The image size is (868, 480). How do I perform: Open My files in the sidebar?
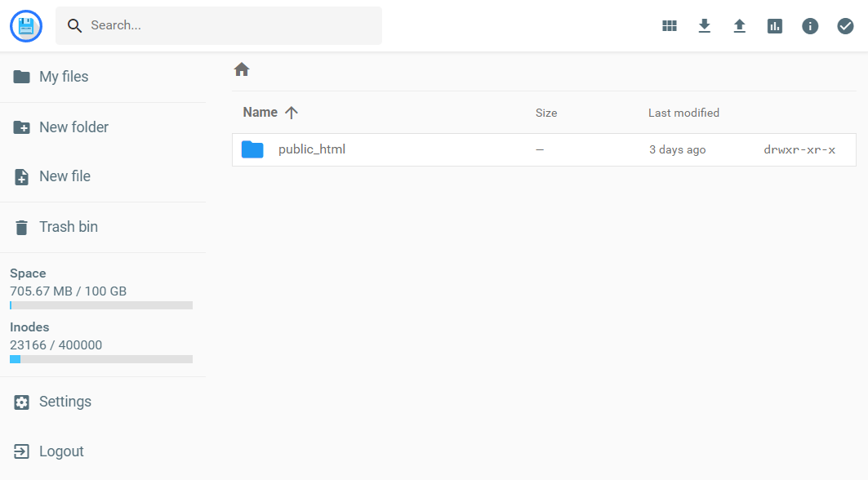coord(64,77)
